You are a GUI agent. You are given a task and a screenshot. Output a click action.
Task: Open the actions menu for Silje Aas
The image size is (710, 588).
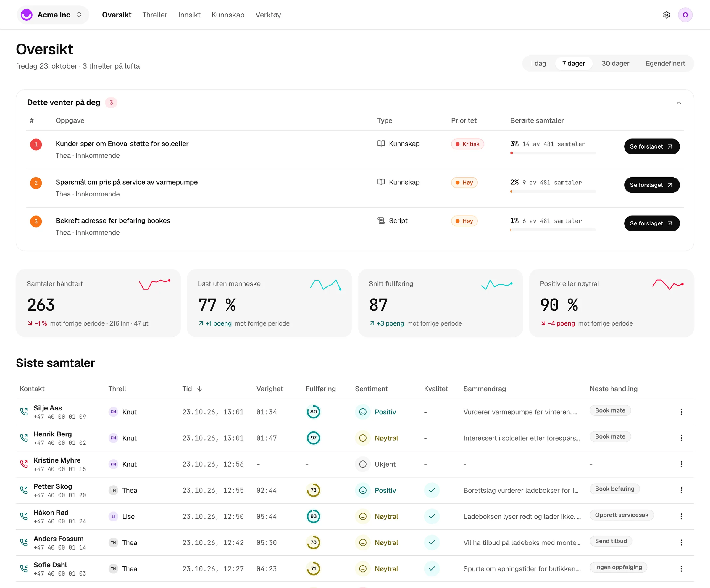click(681, 412)
